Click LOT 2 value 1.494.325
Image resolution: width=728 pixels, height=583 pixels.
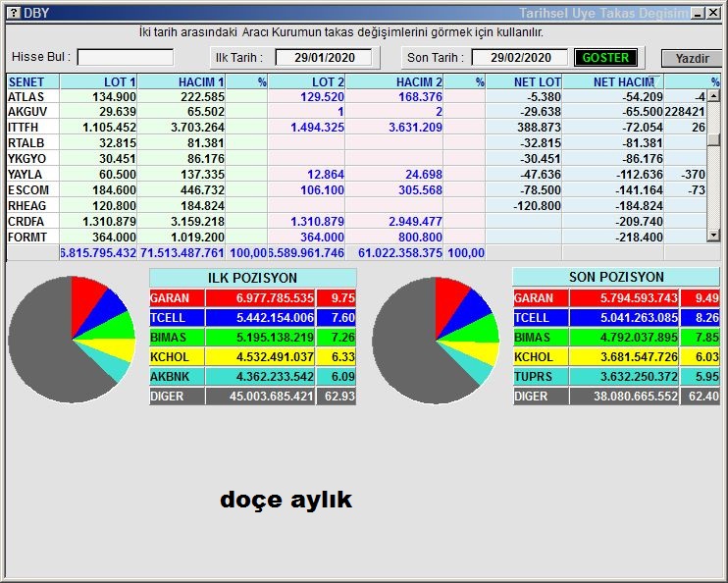click(x=317, y=128)
